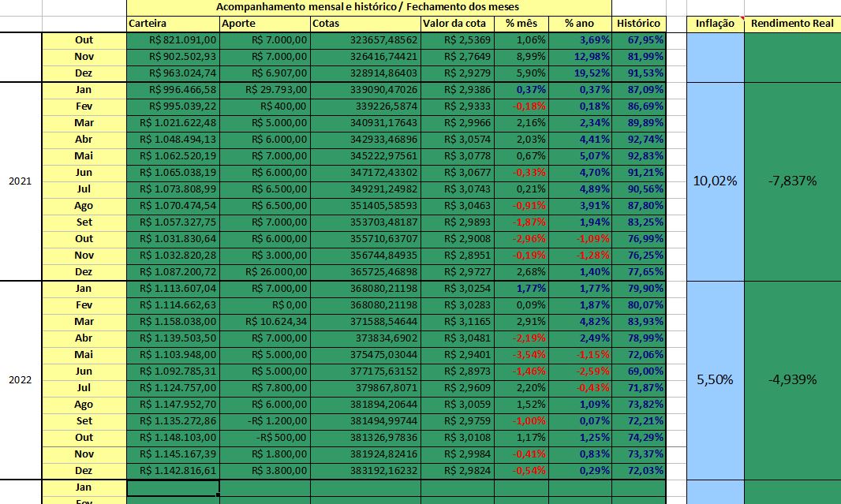
Task: Select the 2021 year label cell
Action: click(21, 181)
